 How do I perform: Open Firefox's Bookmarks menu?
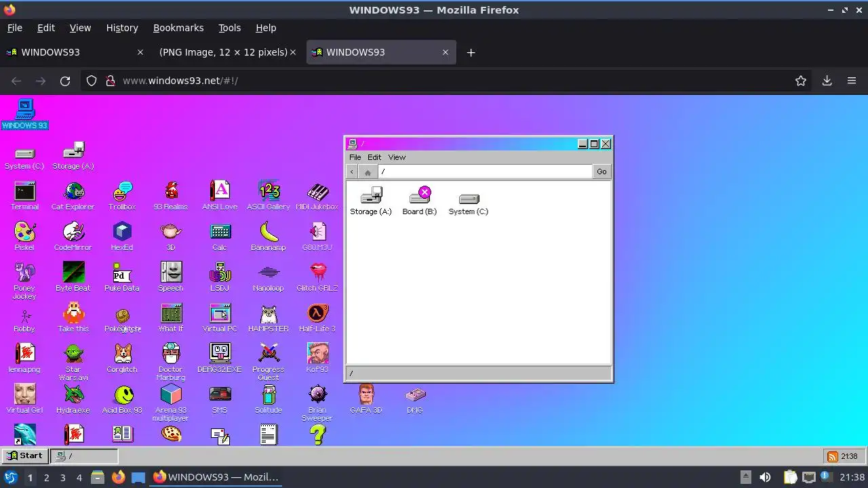tap(178, 28)
